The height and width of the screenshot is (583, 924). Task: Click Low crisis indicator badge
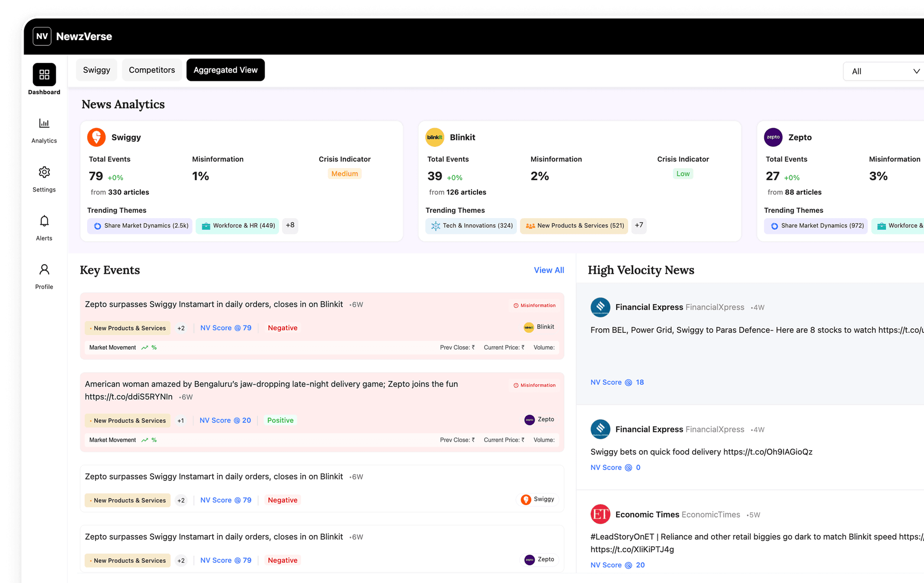683,174
